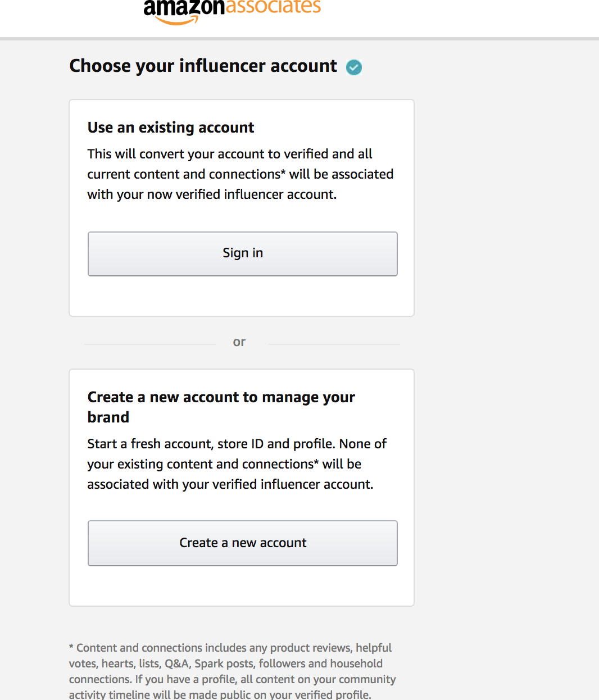Click the orange 'associates' word in the logo
The width and height of the screenshot is (599, 700).
point(273,7)
